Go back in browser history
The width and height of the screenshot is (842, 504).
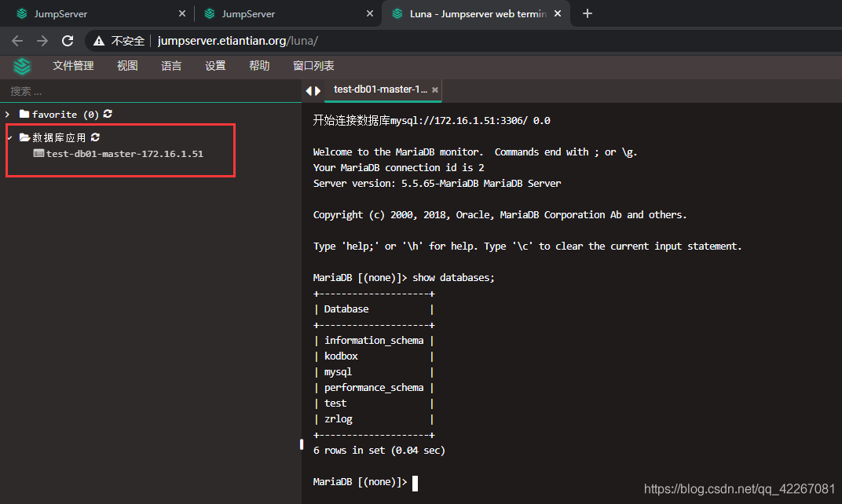[x=17, y=41]
